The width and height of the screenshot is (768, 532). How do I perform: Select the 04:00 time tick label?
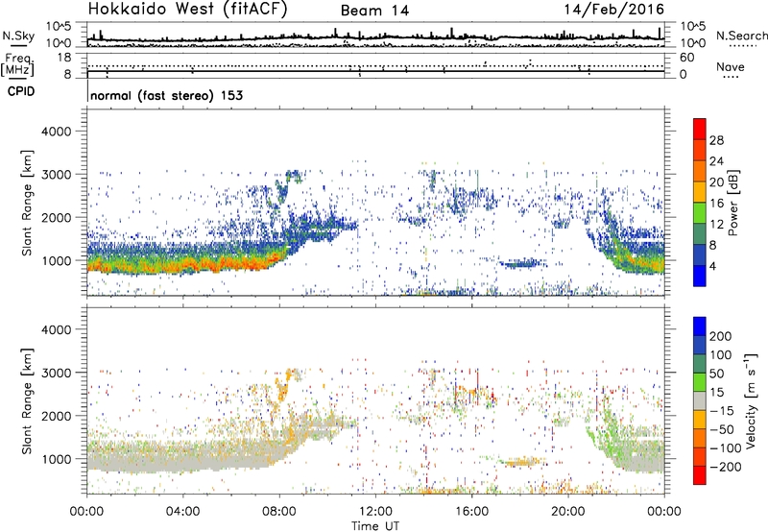[182, 512]
